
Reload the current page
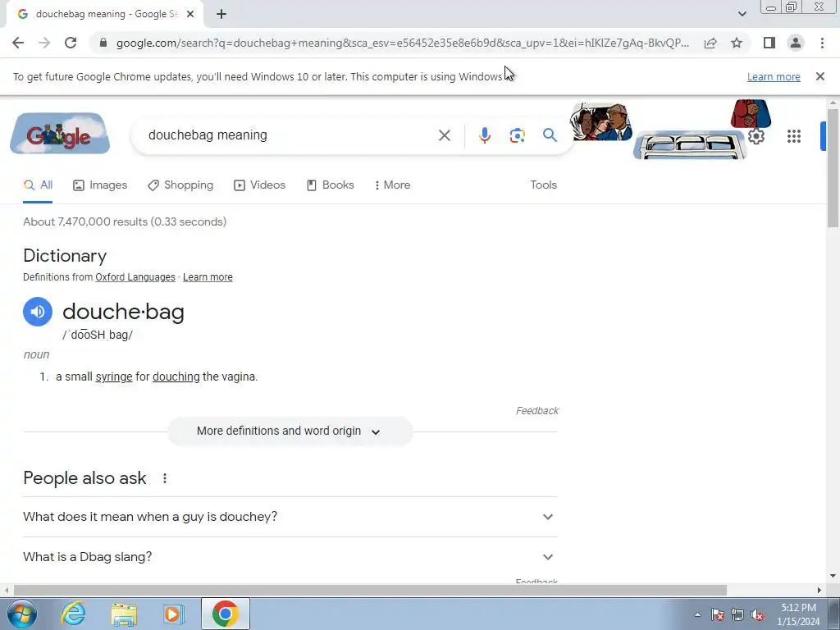71,43
